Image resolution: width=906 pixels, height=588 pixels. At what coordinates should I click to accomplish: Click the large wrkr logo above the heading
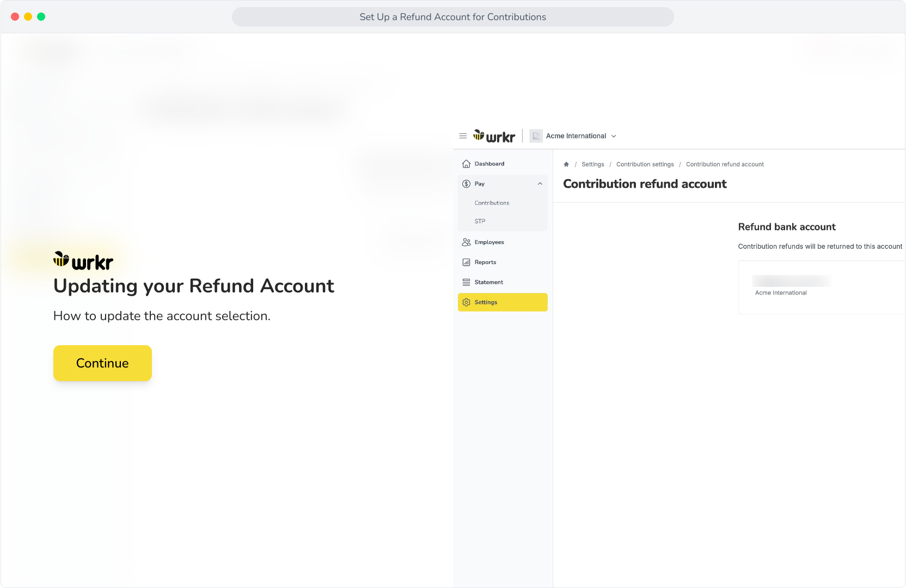pos(83,261)
